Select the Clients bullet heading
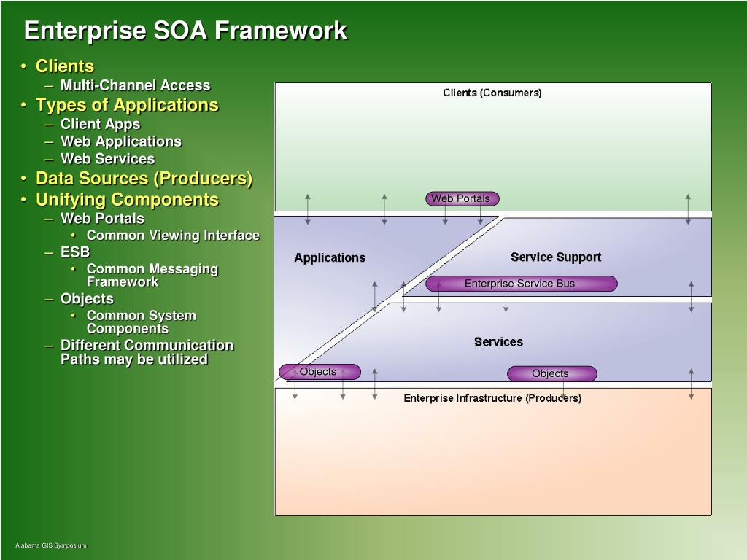Screen dimensions: 747x560 point(65,66)
